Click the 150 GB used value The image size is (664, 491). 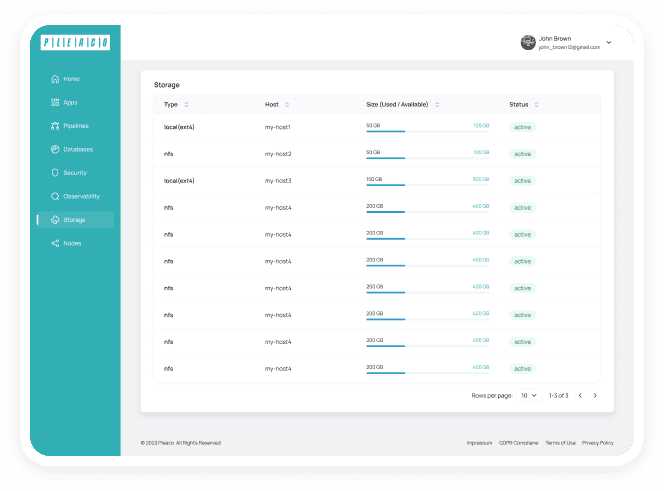point(374,179)
